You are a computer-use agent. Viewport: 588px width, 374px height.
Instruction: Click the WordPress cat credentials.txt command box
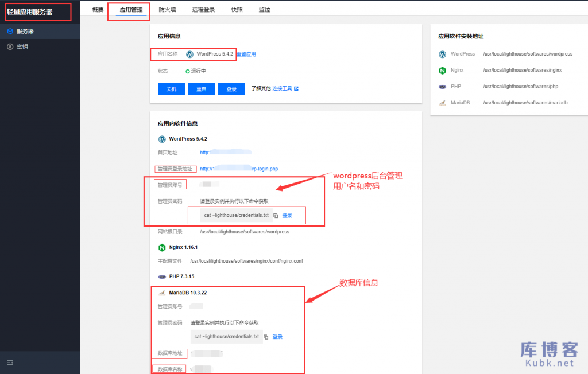point(236,215)
